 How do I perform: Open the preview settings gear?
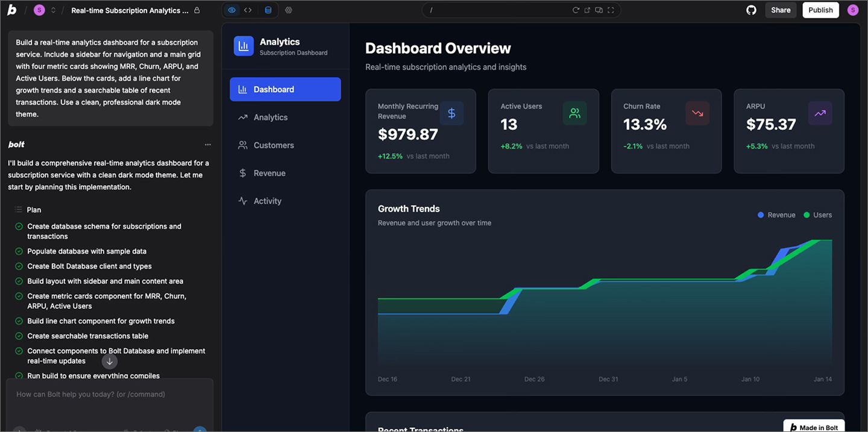(x=288, y=10)
